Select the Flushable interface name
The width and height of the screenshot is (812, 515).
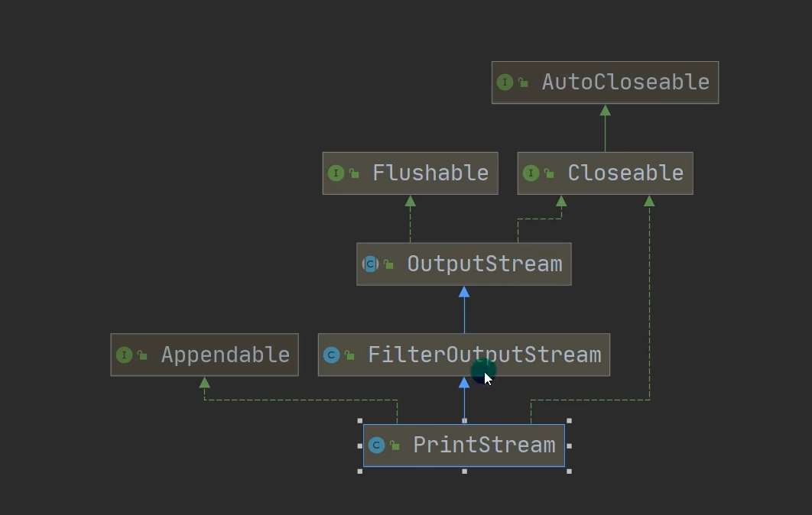pos(430,173)
